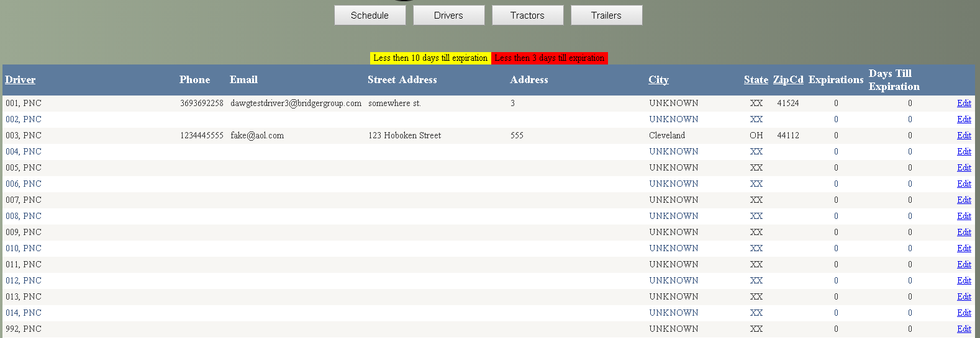Viewport: 980px width, 338px height.
Task: Open the Schedule page
Action: tap(370, 16)
